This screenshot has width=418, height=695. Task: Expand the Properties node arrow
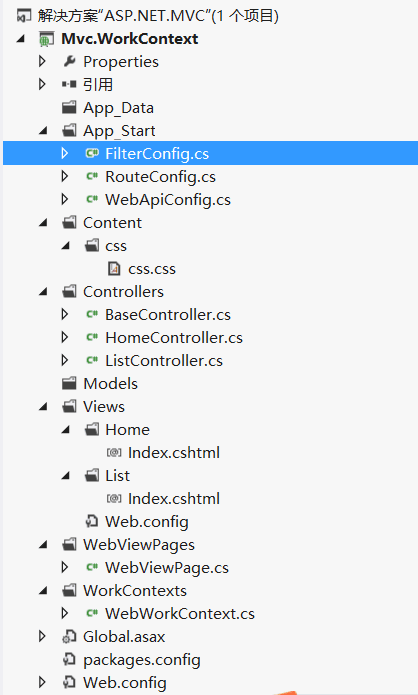coord(42,61)
